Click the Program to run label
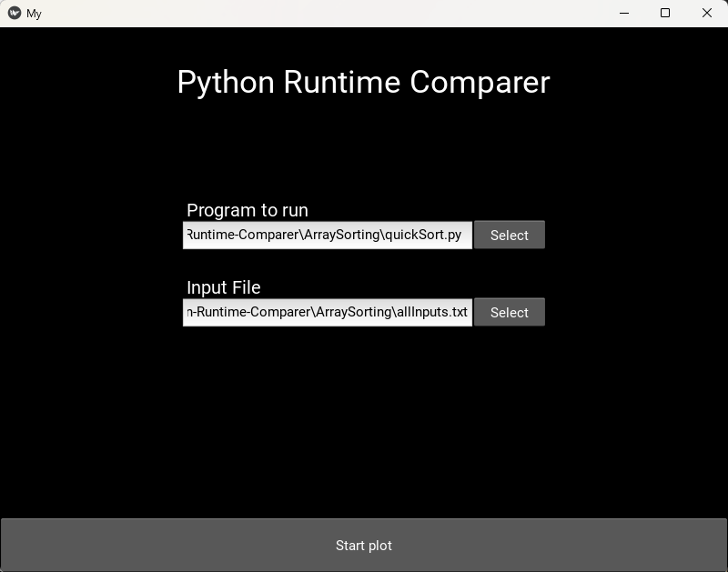This screenshot has width=728, height=572. (x=247, y=210)
